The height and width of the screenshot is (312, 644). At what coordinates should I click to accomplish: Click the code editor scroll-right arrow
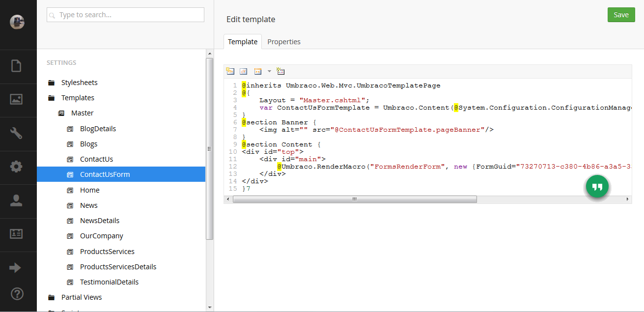[628, 199]
